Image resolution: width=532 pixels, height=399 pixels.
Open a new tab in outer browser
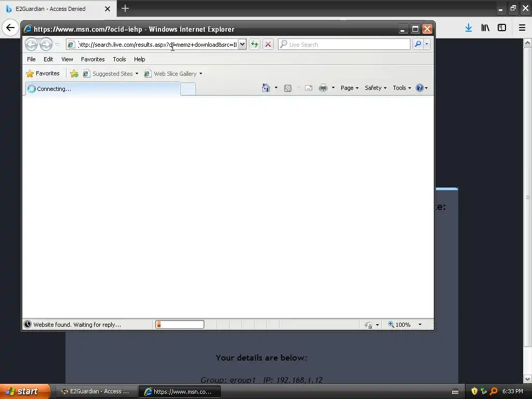(x=125, y=8)
